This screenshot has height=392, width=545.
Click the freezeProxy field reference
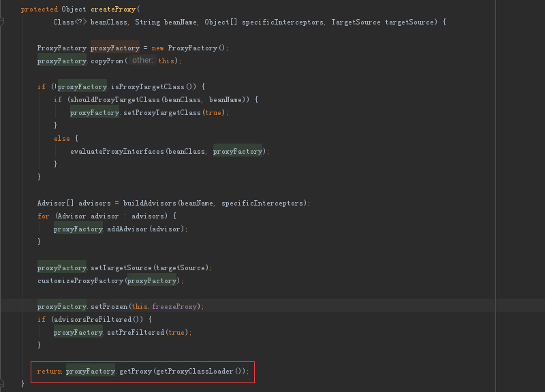(174, 307)
